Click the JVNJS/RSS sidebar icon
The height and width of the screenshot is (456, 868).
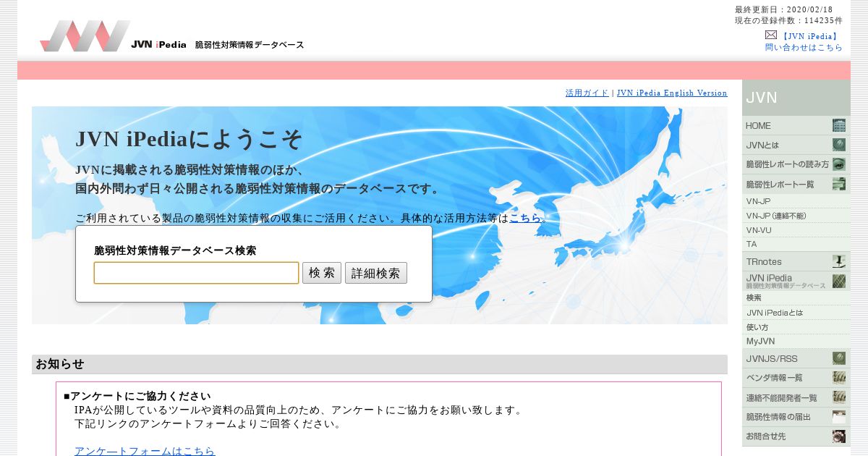(839, 358)
